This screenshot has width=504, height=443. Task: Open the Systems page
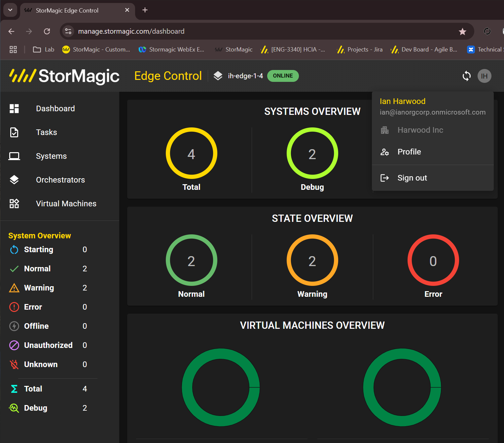(x=51, y=156)
